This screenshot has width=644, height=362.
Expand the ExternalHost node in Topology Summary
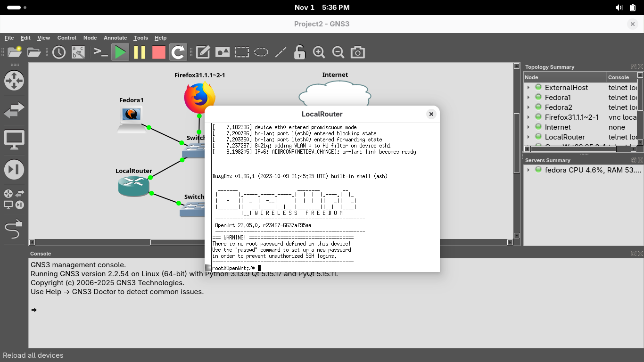pos(528,88)
